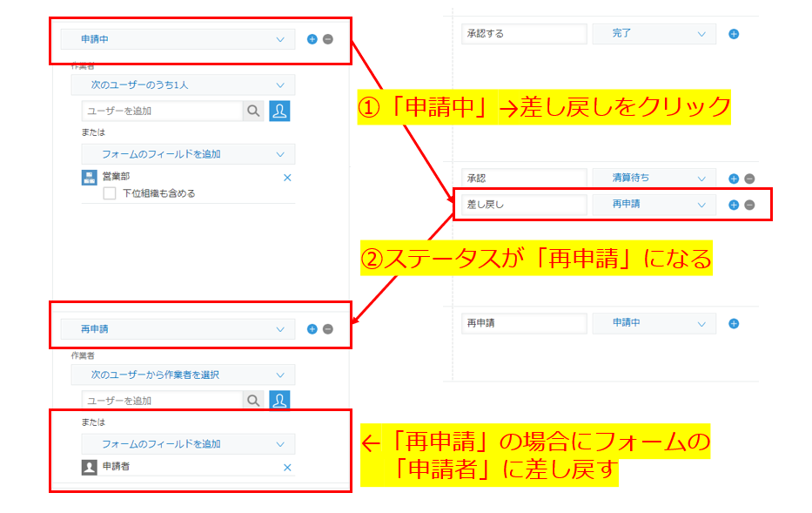This screenshot has width=812, height=513.
Task: Click the upper ユーザーを追加 input field
Action: [162, 111]
